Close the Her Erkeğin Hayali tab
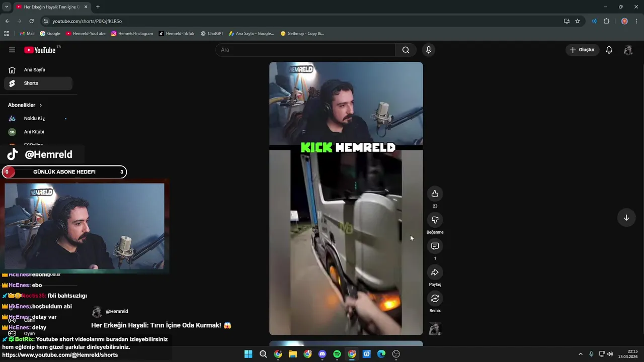Image resolution: width=644 pixels, height=362 pixels. 86,7
